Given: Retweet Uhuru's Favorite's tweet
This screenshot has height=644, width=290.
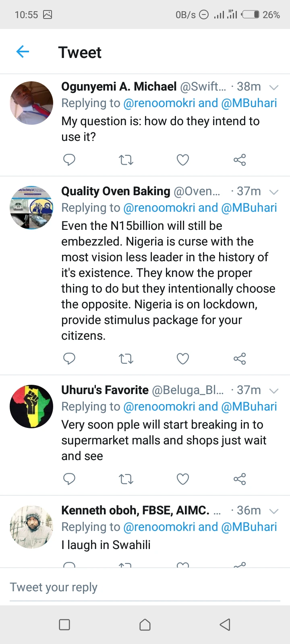Looking at the screenshot, I should [x=126, y=479].
